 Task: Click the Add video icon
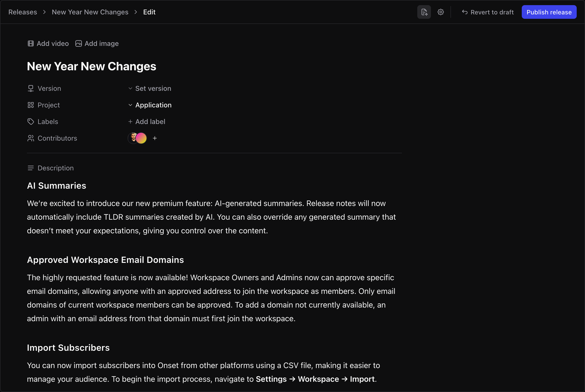31,43
